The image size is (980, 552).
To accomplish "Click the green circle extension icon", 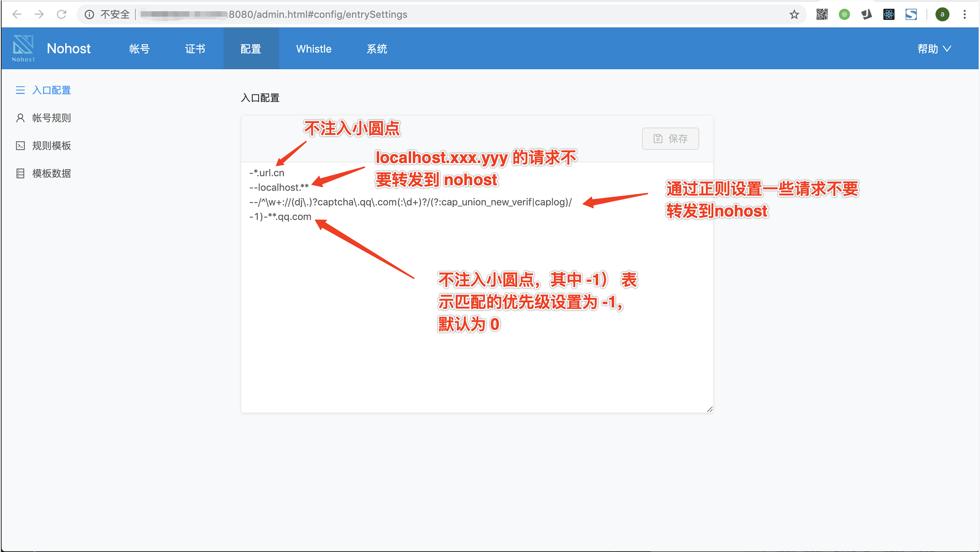I will point(844,14).
